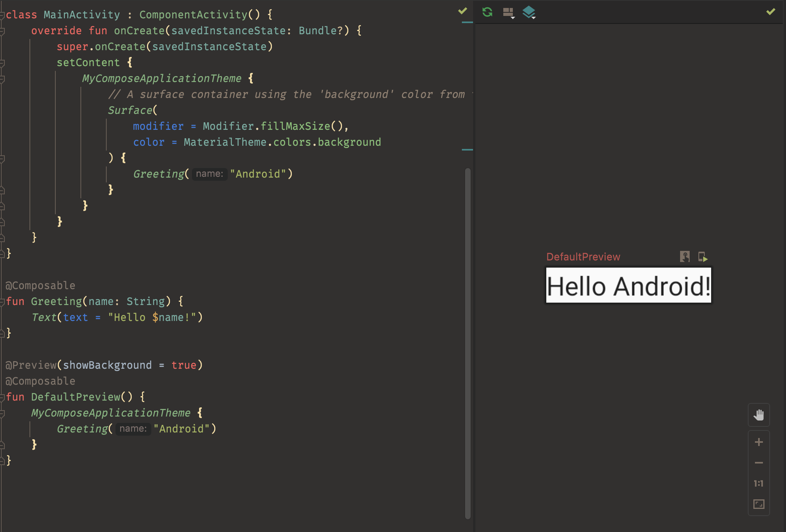Open the UI Check mode layers dropdown
The height and width of the screenshot is (532, 786).
point(530,12)
